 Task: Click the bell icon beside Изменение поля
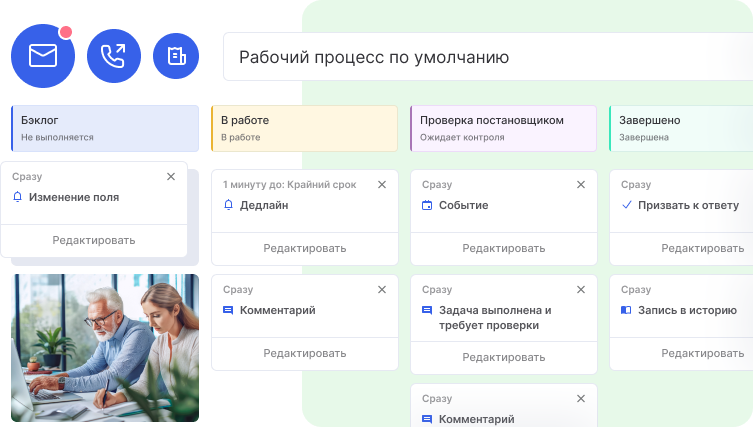click(x=17, y=197)
